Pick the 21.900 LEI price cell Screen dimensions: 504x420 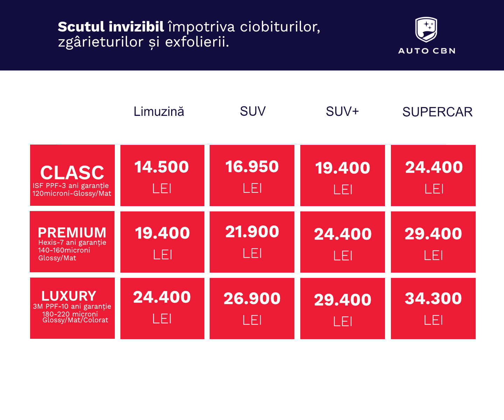(252, 242)
